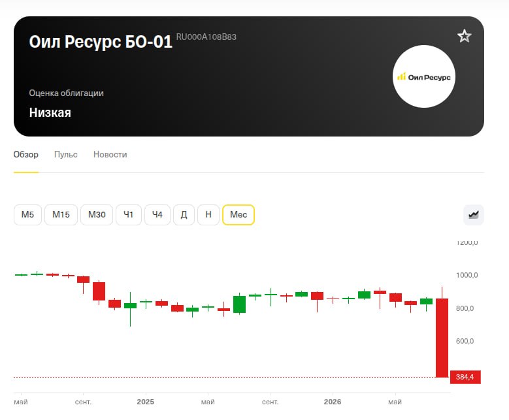The height and width of the screenshot is (420, 509).
Task: Click the 800,0 price axis label
Action: tap(465, 308)
